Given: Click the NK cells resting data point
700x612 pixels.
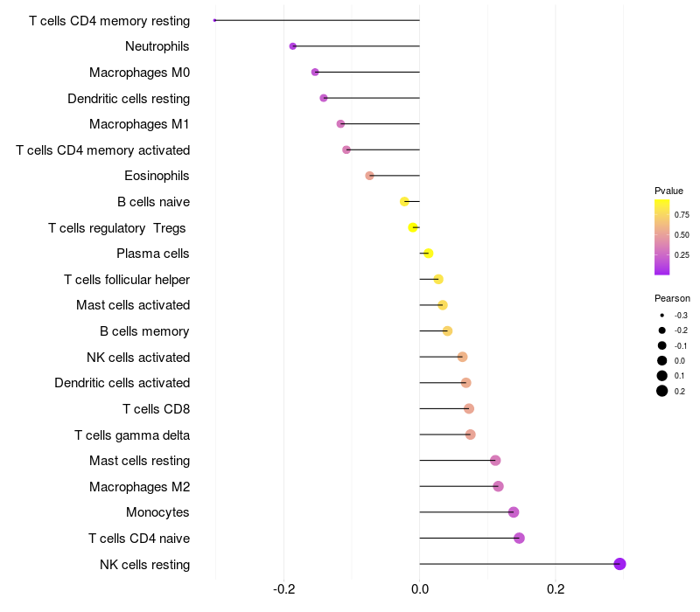Looking at the screenshot, I should tap(619, 564).
